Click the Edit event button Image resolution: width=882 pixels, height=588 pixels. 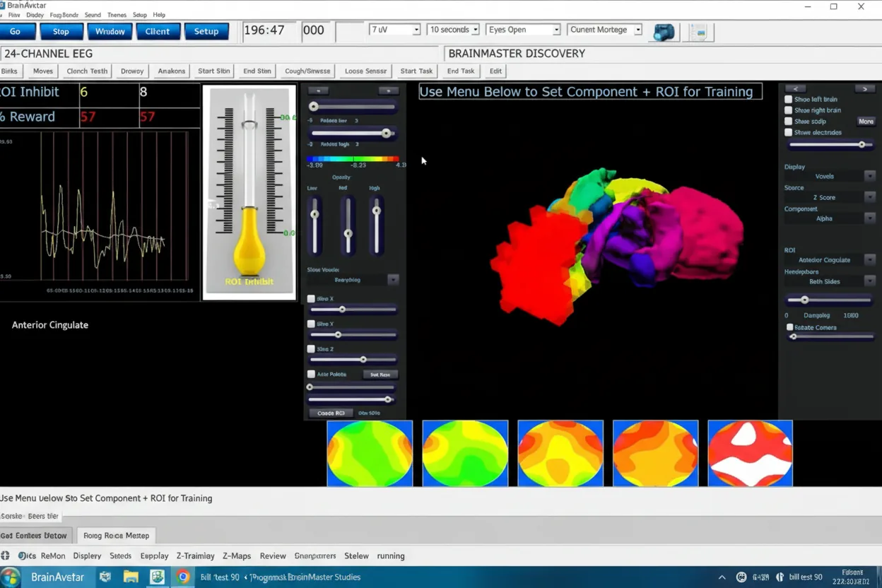pos(495,71)
